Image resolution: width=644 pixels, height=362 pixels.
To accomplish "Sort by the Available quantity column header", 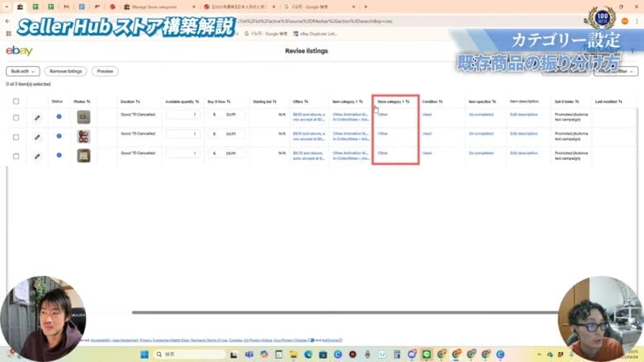I will pos(182,101).
